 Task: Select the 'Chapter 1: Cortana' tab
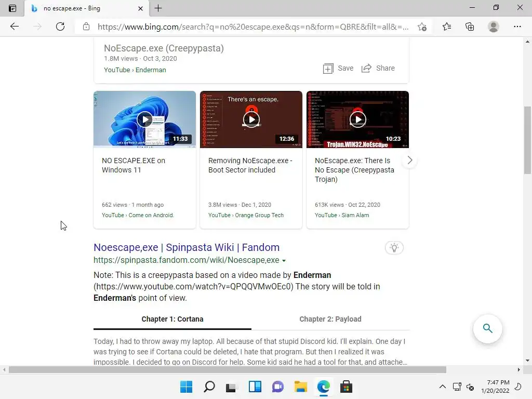tap(172, 320)
